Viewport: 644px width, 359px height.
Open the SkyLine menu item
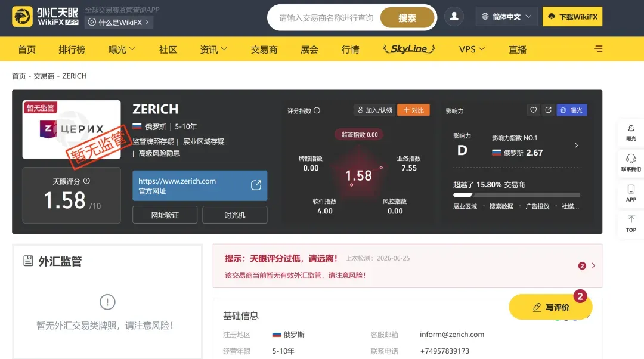(x=409, y=49)
